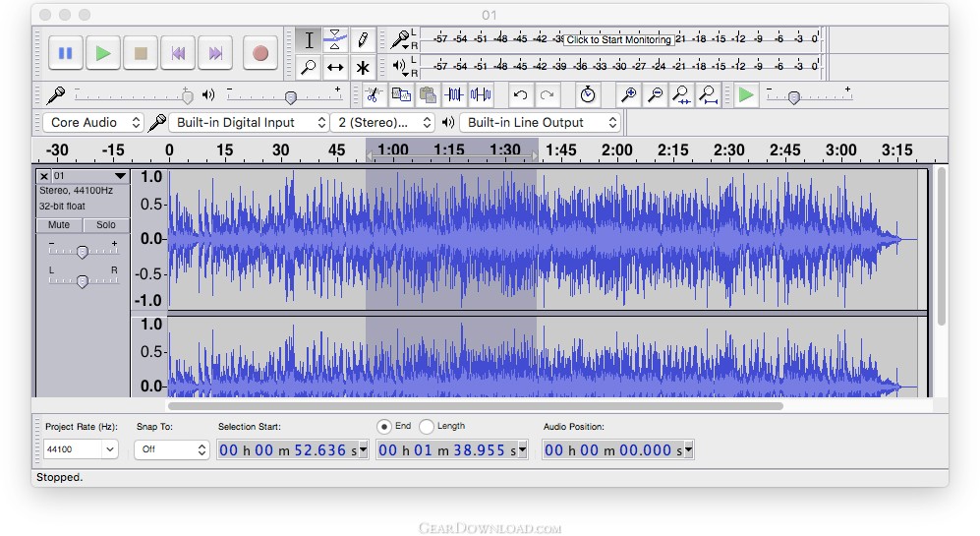The height and width of the screenshot is (536, 980).
Task: Solo track 01
Action: point(105,224)
